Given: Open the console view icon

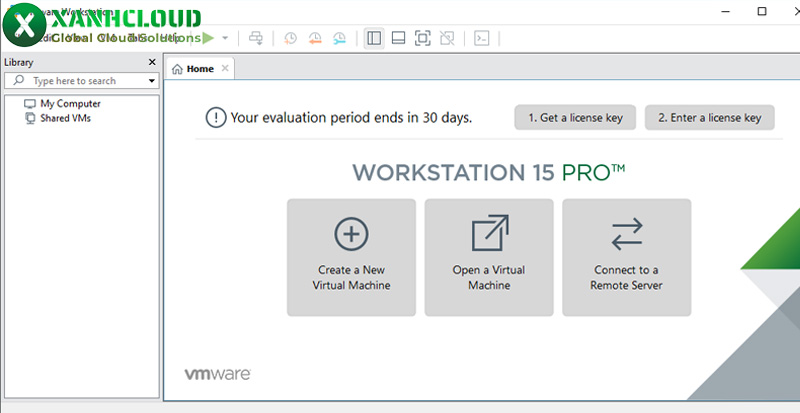Looking at the screenshot, I should coord(482,38).
